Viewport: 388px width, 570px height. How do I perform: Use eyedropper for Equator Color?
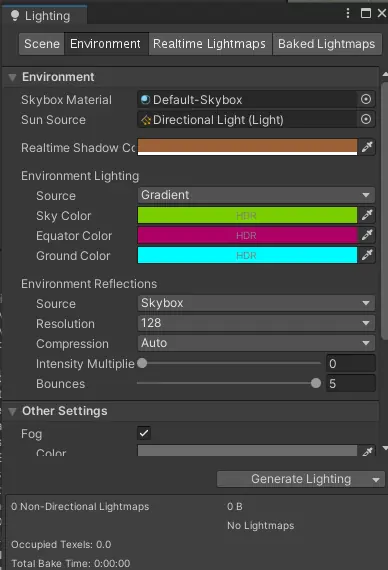pos(367,235)
